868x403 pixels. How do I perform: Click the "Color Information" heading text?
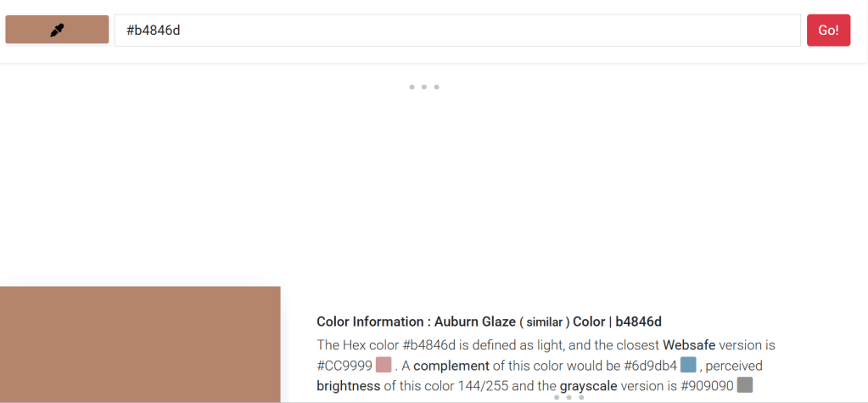coord(369,322)
